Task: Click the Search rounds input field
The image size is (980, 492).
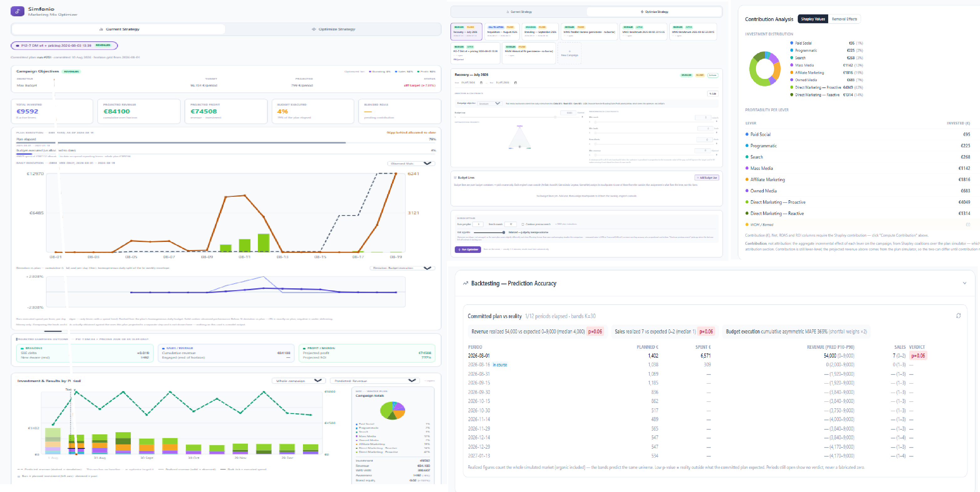Action: pos(511,224)
